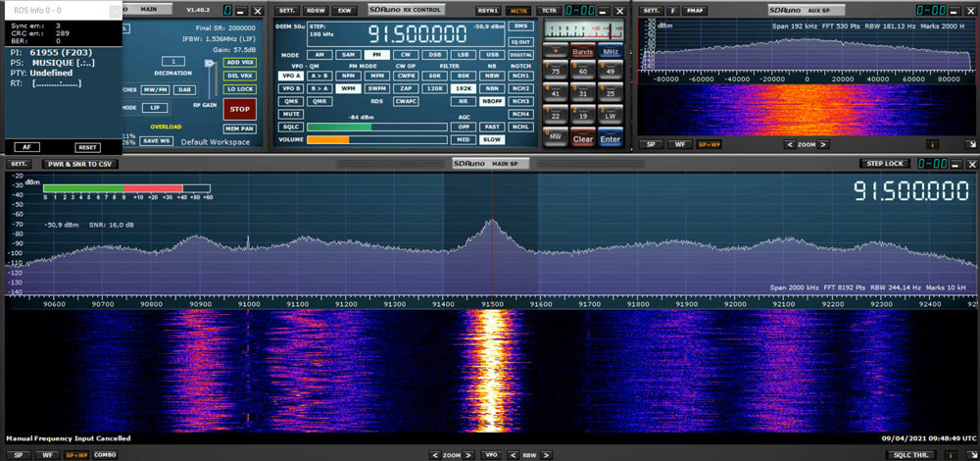Click keypad button 5 labeled 31

click(x=582, y=91)
